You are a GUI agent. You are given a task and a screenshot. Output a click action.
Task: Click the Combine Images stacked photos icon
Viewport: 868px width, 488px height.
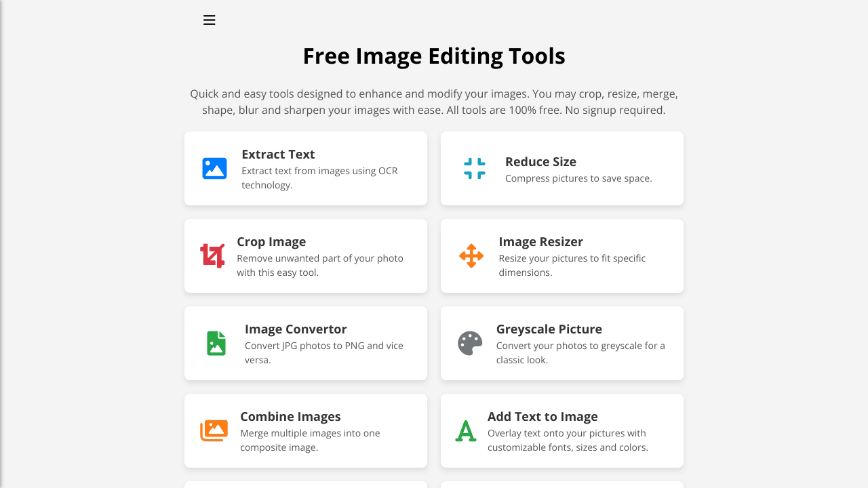click(x=214, y=430)
